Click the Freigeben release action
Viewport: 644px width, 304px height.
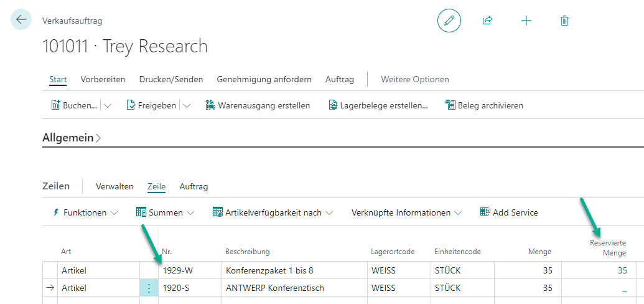[x=151, y=105]
